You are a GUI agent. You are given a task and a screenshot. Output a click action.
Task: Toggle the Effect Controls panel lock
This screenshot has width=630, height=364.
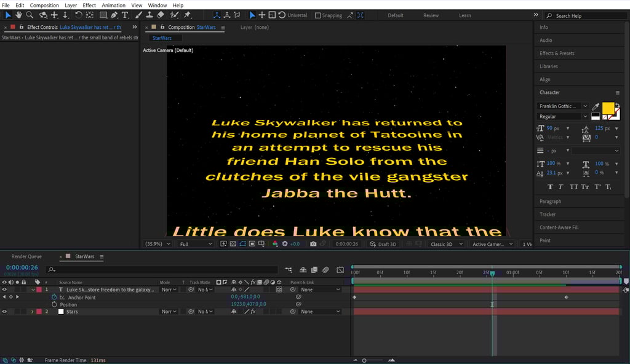22,27
